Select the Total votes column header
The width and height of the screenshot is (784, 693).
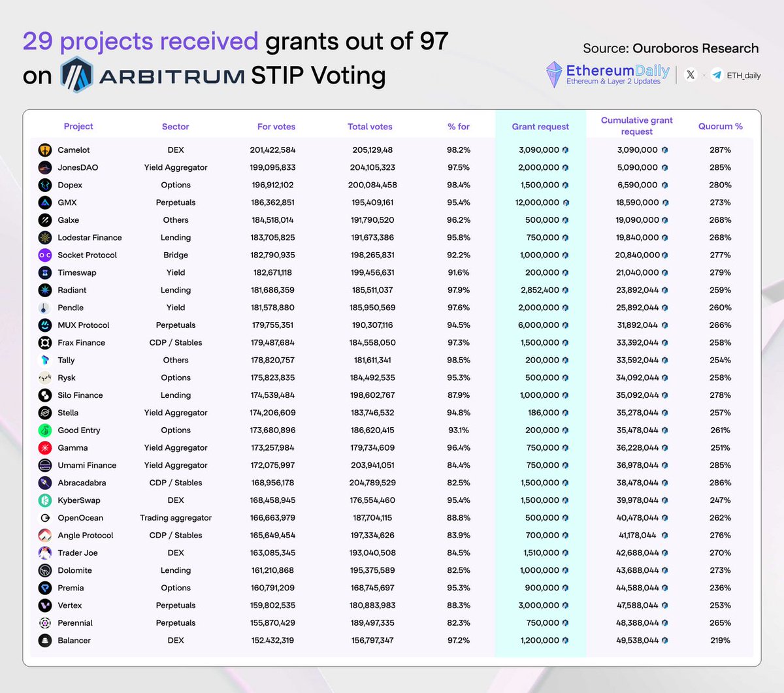coord(370,127)
